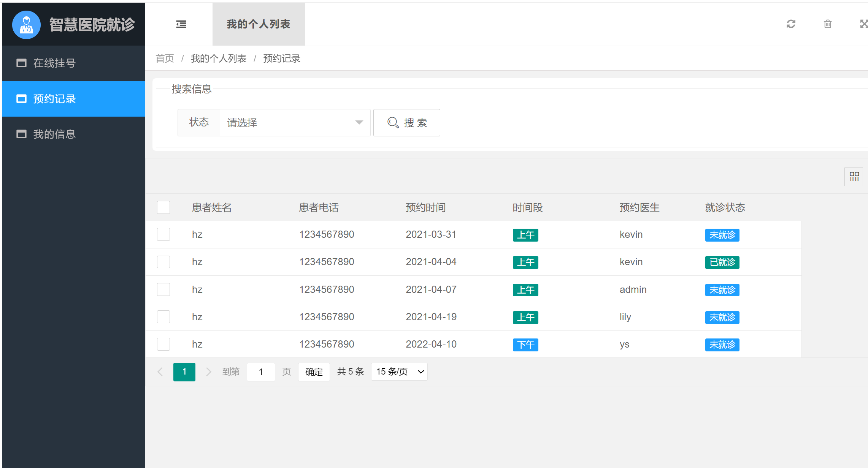868x468 pixels.
Task: Open the 状态 请选择 dropdown
Action: (295, 123)
